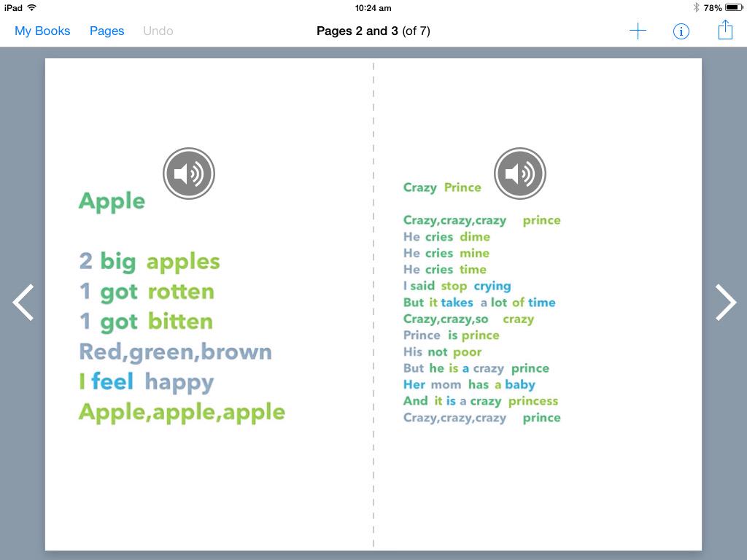
Task: Tap the Undo option
Action: (x=158, y=31)
